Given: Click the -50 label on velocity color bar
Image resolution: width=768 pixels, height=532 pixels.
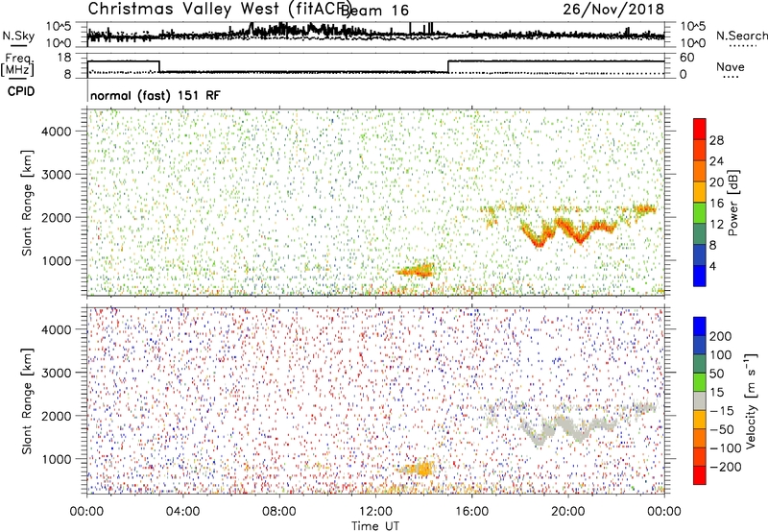Looking at the screenshot, I should [x=722, y=429].
